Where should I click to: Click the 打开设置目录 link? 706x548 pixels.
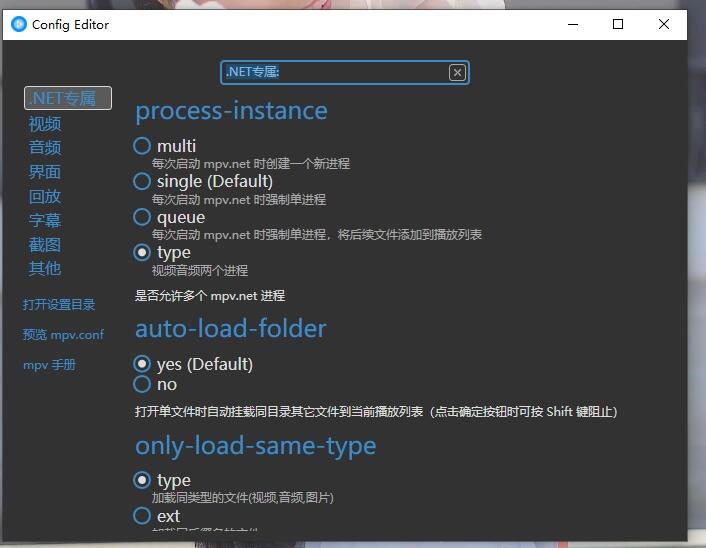point(59,304)
